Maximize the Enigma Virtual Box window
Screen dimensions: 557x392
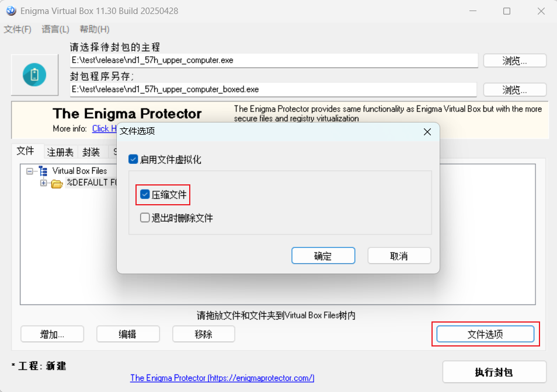coord(507,11)
